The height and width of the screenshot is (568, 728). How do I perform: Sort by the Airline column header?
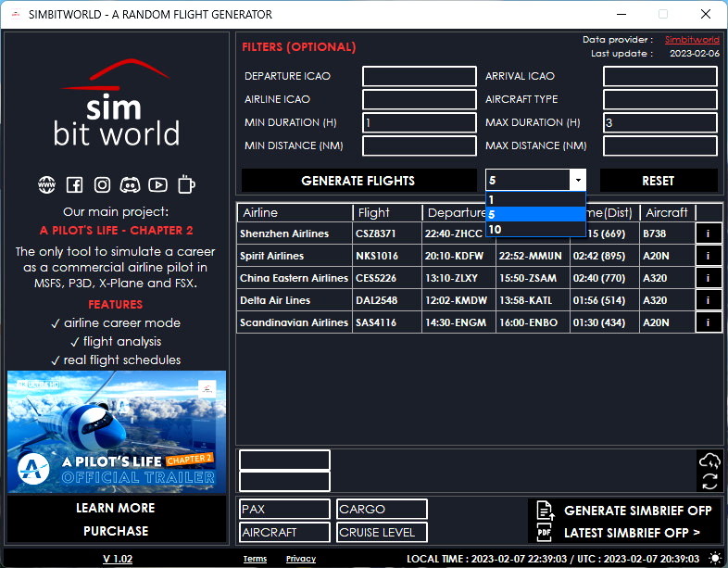pyautogui.click(x=295, y=213)
